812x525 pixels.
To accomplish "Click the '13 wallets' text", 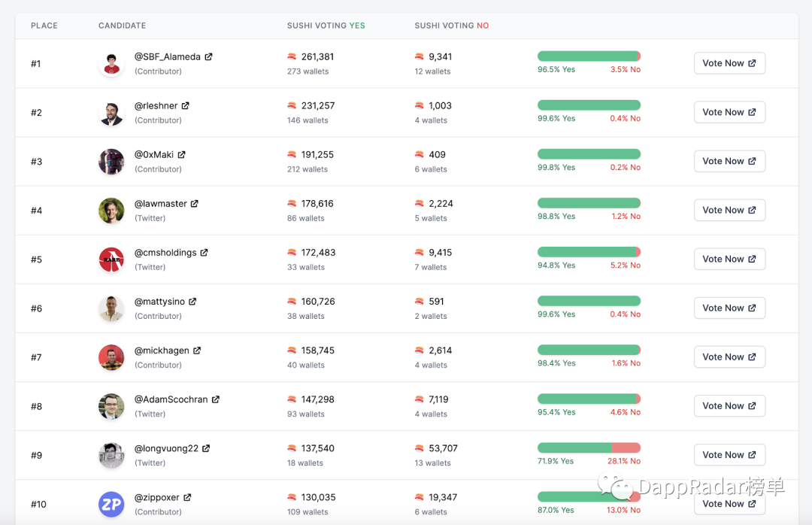I will click(x=432, y=463).
